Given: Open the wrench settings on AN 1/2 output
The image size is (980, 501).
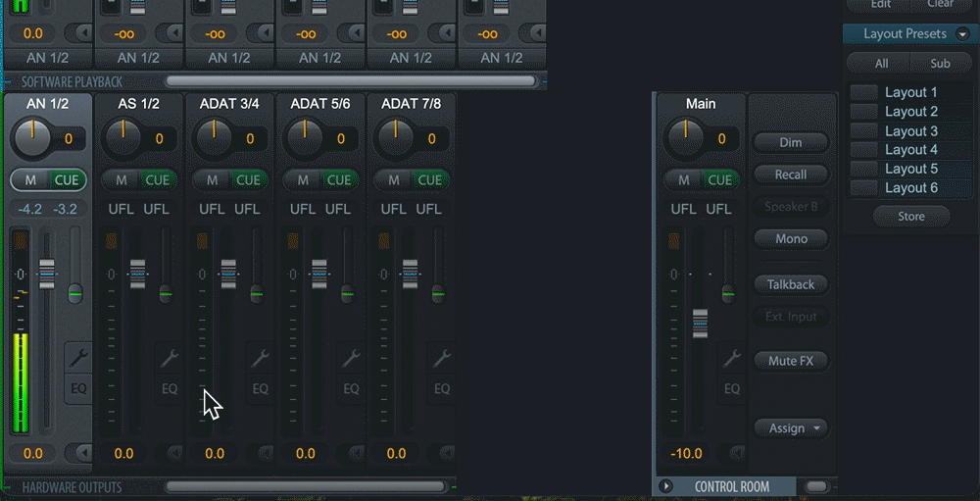Looking at the screenshot, I should [x=79, y=358].
